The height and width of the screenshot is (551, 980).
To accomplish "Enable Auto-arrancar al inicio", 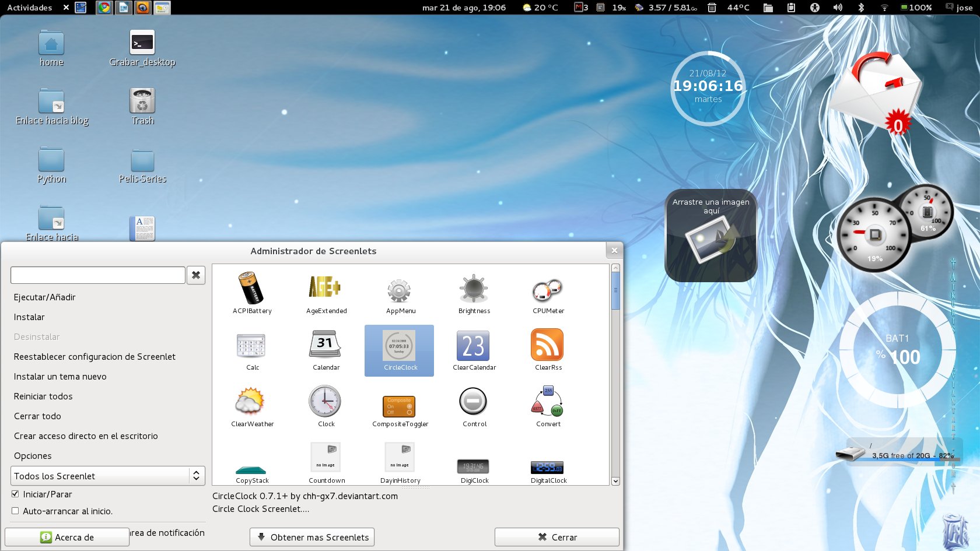I will point(15,511).
